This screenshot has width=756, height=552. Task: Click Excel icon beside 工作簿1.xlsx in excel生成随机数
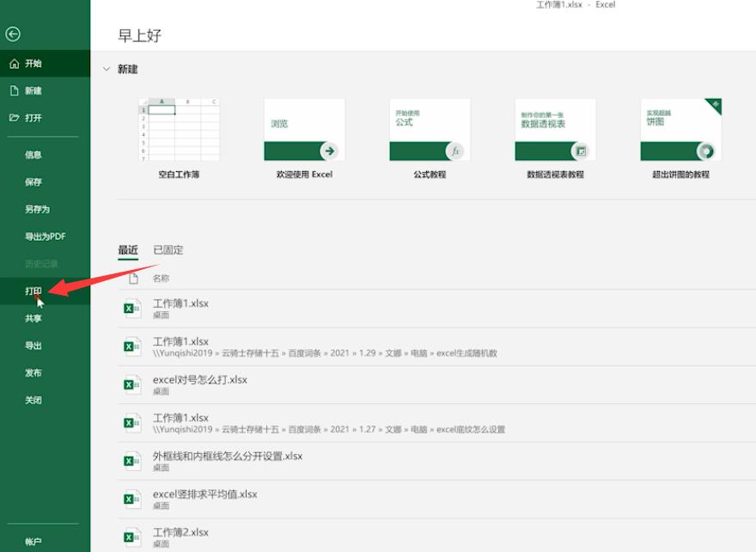pyautogui.click(x=131, y=347)
